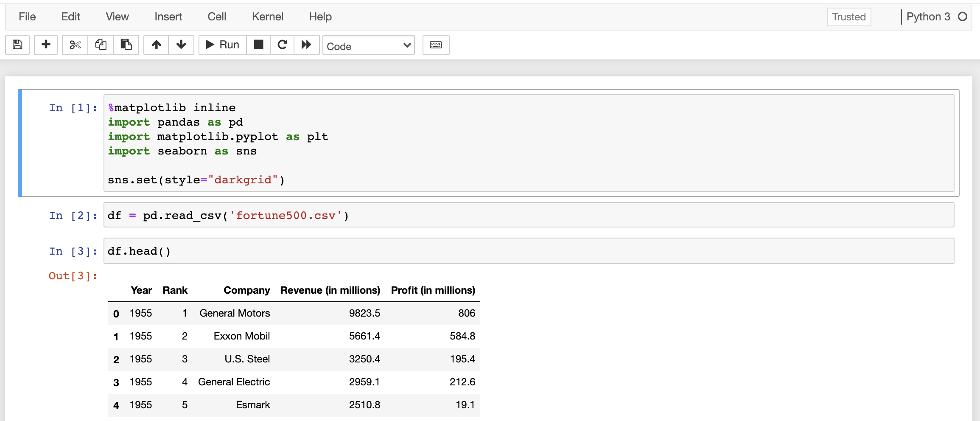980x421 pixels.
Task: Click revenue value 9823.5
Action: coord(364,313)
